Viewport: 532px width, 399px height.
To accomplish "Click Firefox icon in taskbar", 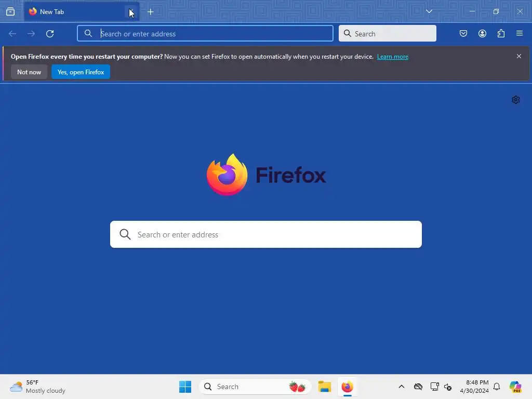I will click(347, 387).
